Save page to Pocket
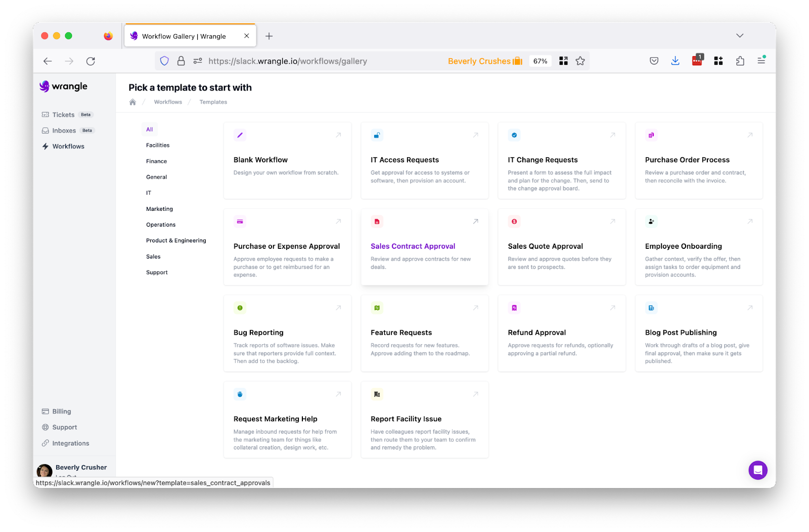Viewport: 809px width, 532px height. tap(654, 61)
